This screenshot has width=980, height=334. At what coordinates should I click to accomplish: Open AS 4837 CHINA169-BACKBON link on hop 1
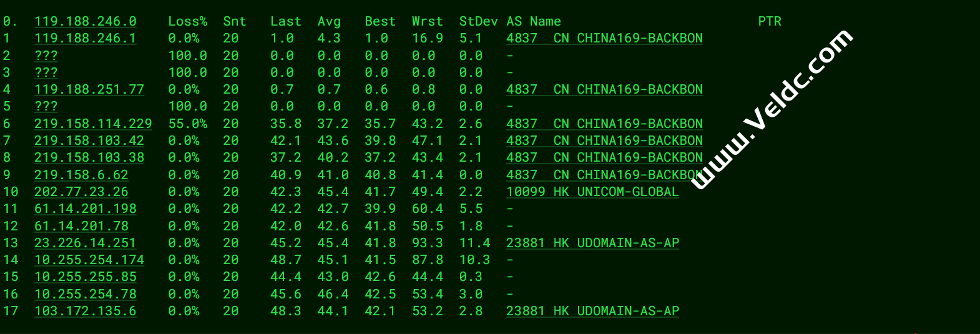click(604, 38)
